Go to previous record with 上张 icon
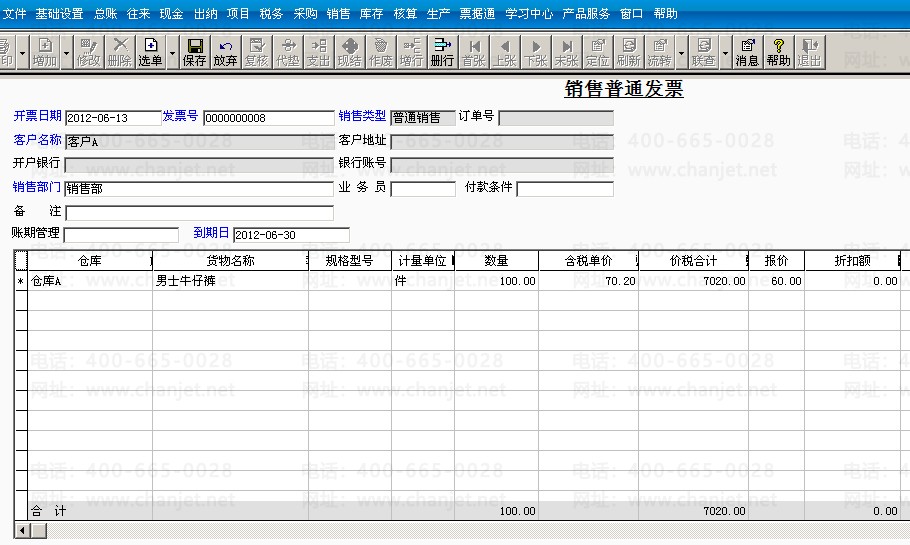 point(505,52)
